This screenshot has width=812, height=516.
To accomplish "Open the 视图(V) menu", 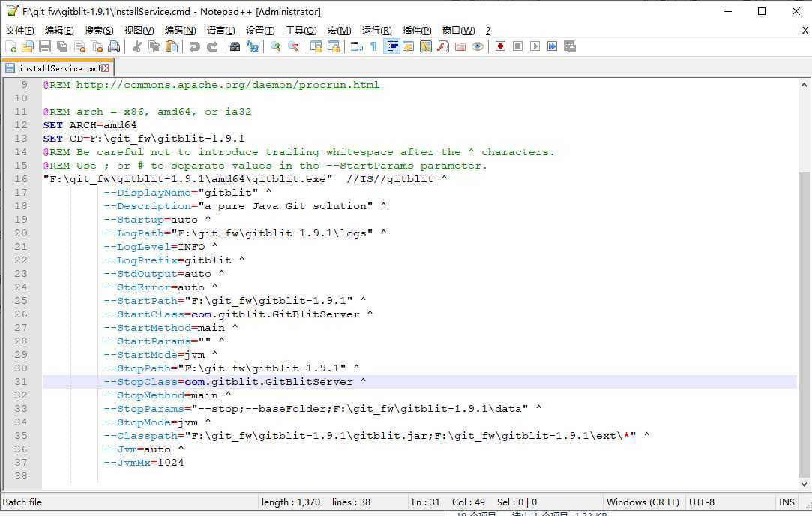I will pos(139,31).
